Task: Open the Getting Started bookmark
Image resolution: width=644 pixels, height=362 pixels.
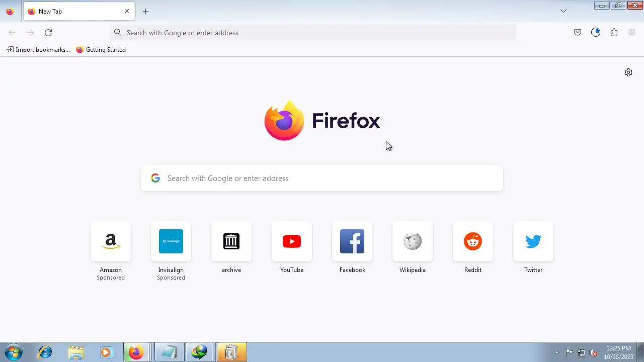Action: click(101, 50)
